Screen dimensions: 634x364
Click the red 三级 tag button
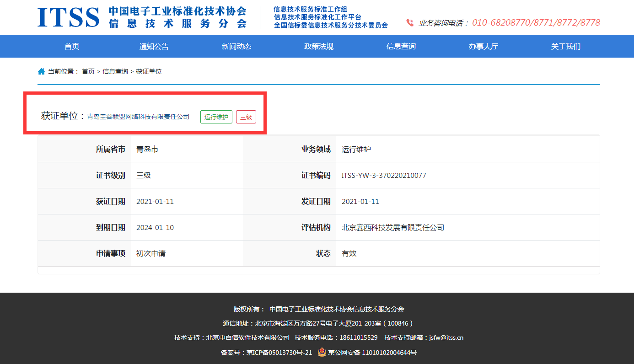(246, 117)
